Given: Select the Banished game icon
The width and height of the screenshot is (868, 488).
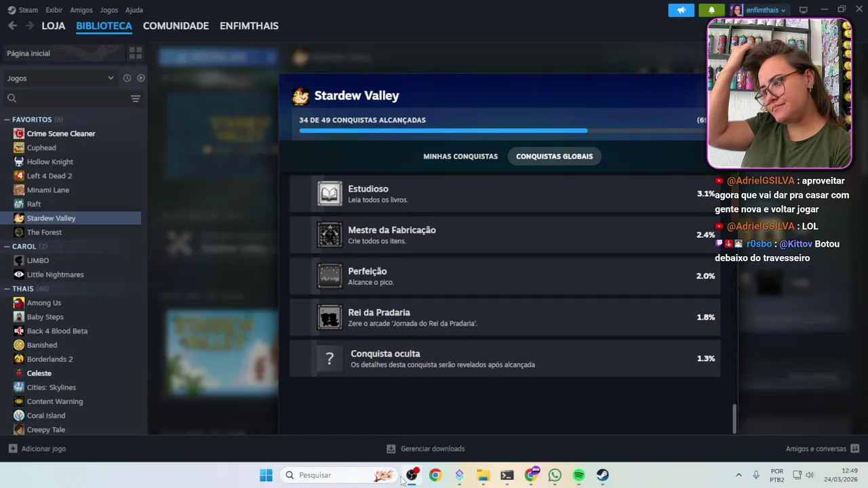Looking at the screenshot, I should [19, 345].
